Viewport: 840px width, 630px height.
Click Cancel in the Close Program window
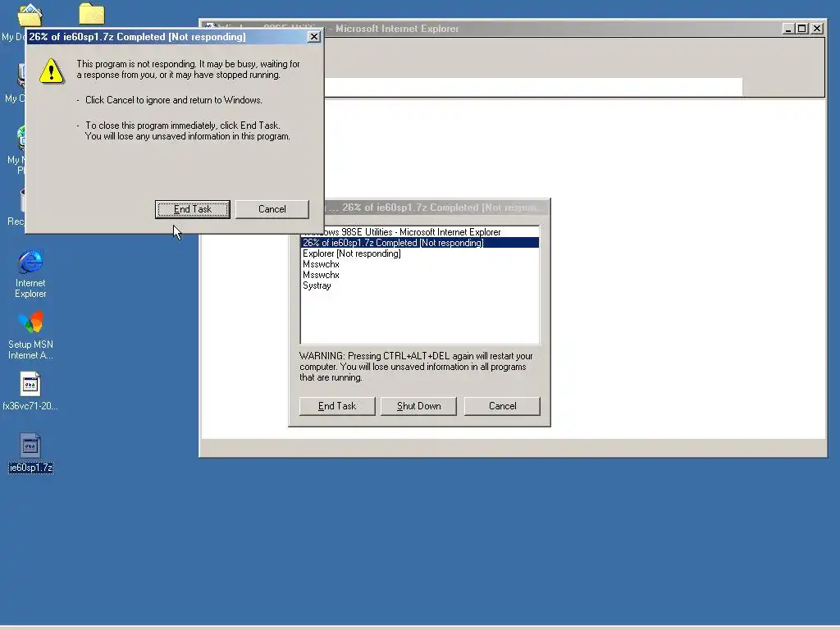pos(502,406)
